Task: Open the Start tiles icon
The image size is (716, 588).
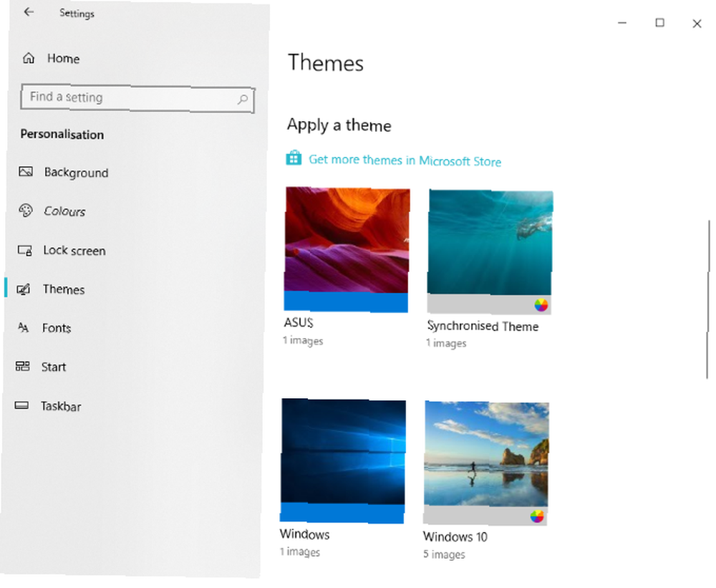Action: tap(22, 366)
